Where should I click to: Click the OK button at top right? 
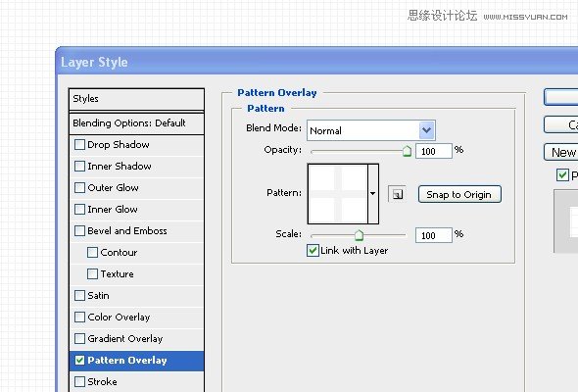(560, 97)
